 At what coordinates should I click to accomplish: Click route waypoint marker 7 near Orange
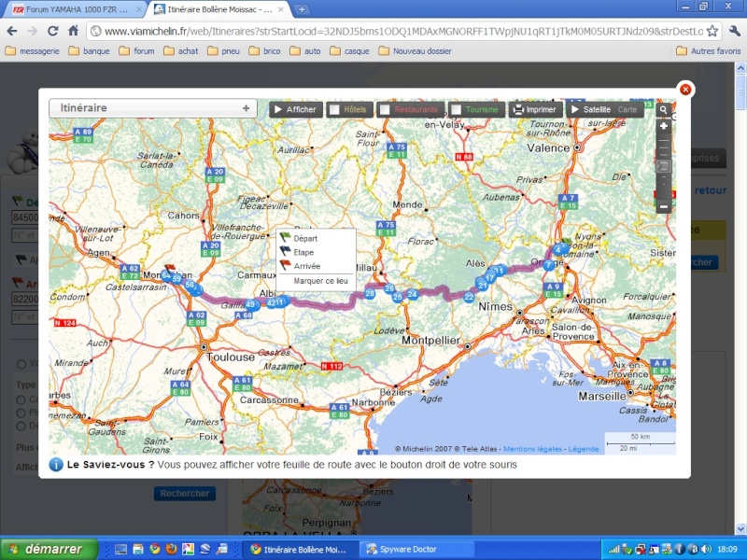[x=548, y=265]
